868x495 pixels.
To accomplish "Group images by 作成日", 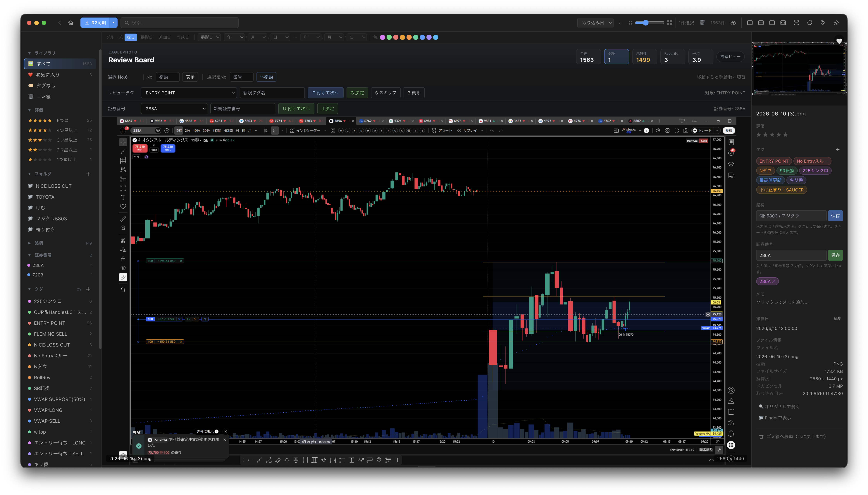I will (x=183, y=37).
